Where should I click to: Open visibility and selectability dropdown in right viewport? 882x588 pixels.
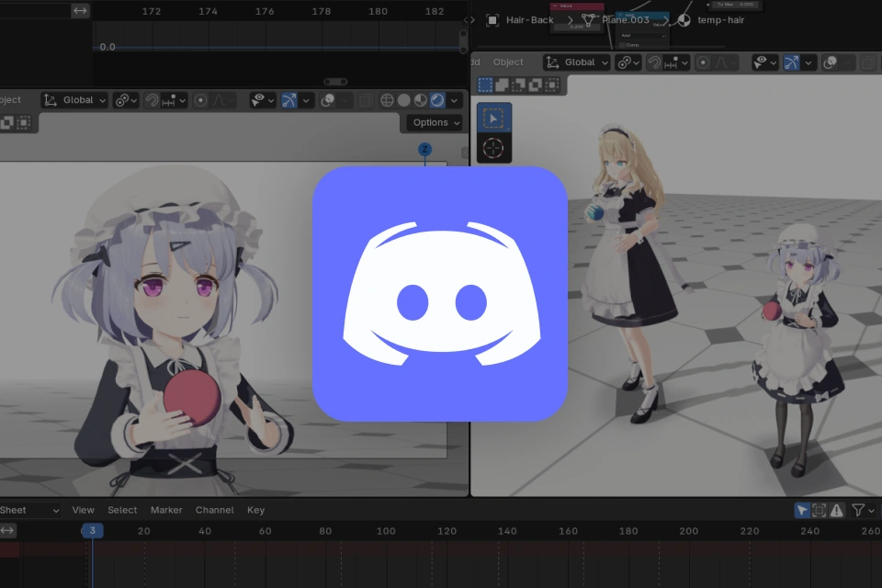pyautogui.click(x=765, y=62)
